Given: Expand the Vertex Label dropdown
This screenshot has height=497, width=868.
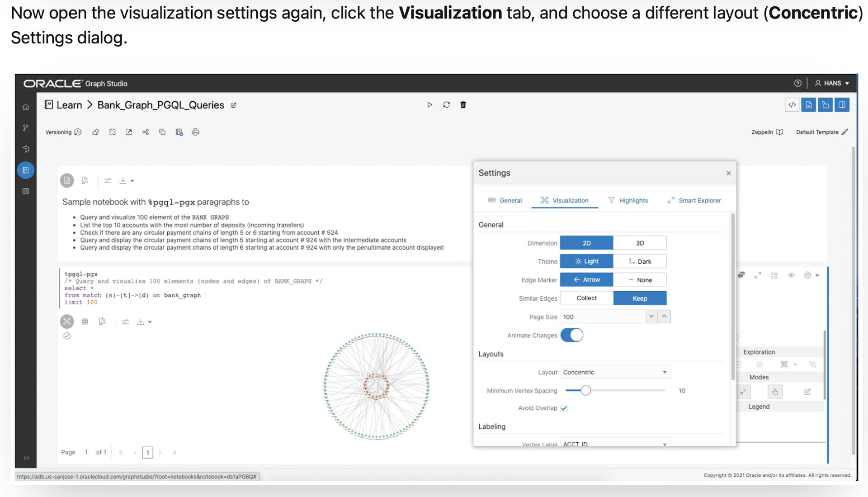Looking at the screenshot, I should pyautogui.click(x=665, y=444).
